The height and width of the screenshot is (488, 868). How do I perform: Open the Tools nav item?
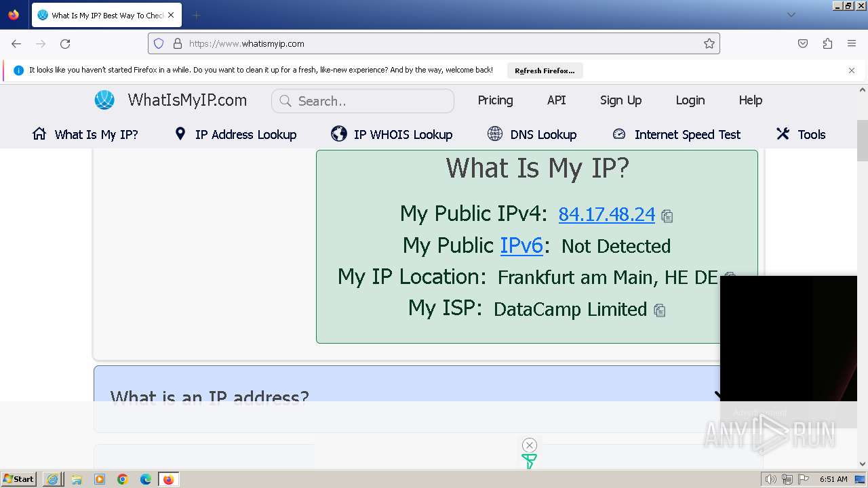[801, 134]
